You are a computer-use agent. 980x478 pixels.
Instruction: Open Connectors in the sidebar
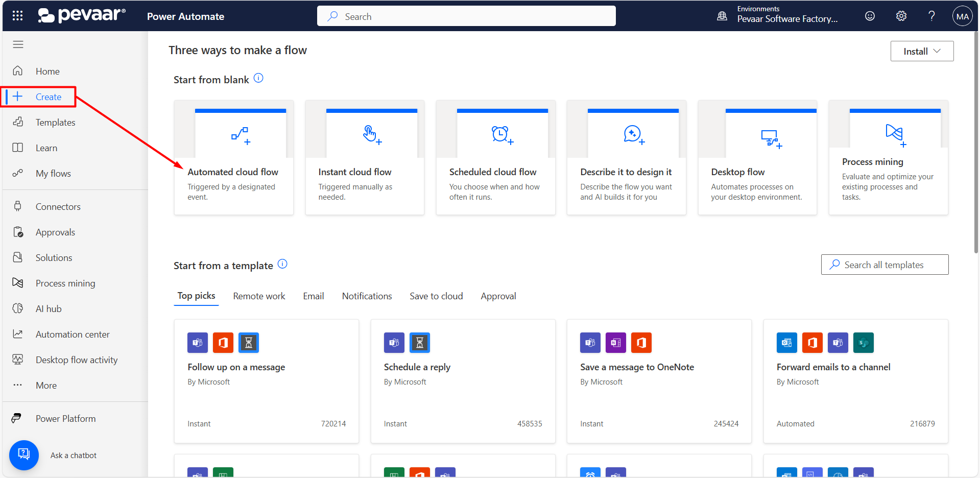pos(58,207)
